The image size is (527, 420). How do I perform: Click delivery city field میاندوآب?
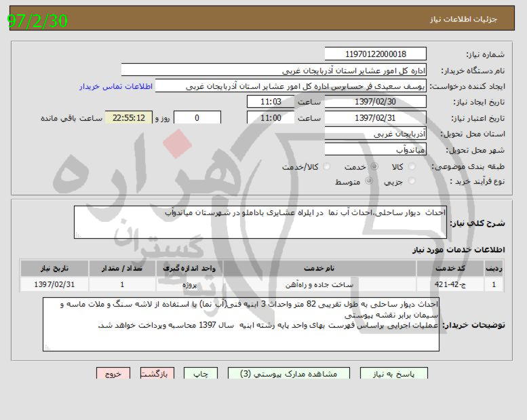click(376, 149)
